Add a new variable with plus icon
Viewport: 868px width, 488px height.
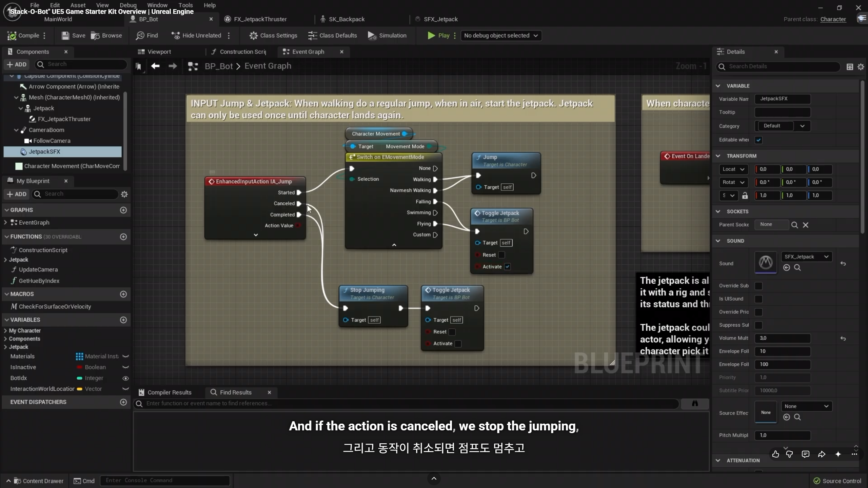point(123,320)
